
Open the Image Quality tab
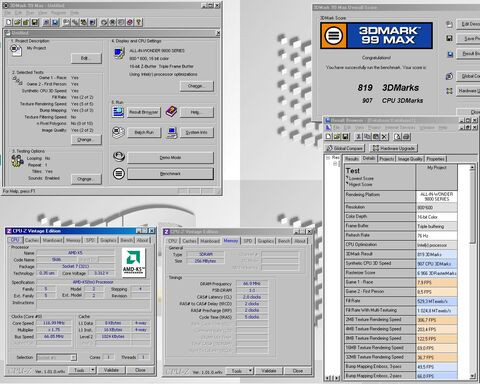click(410, 159)
